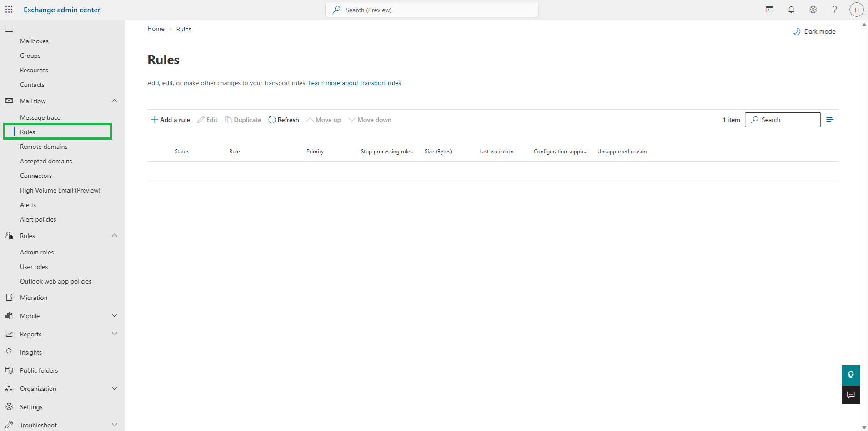Expand the Mobile section chevron
Image resolution: width=868 pixels, height=431 pixels.
click(x=115, y=315)
